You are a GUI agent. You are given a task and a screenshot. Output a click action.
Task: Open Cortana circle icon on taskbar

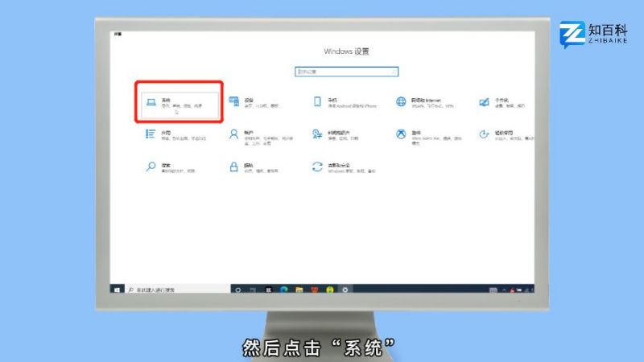[x=237, y=290]
